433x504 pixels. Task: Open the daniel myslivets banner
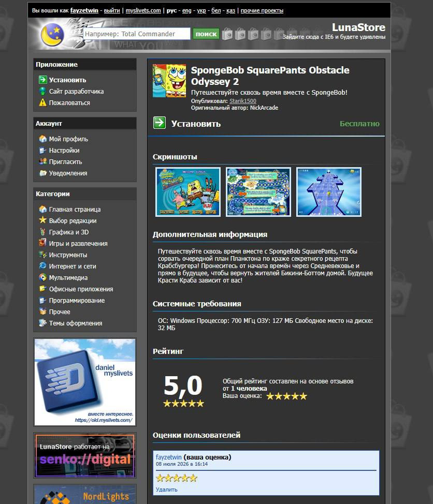(x=85, y=382)
